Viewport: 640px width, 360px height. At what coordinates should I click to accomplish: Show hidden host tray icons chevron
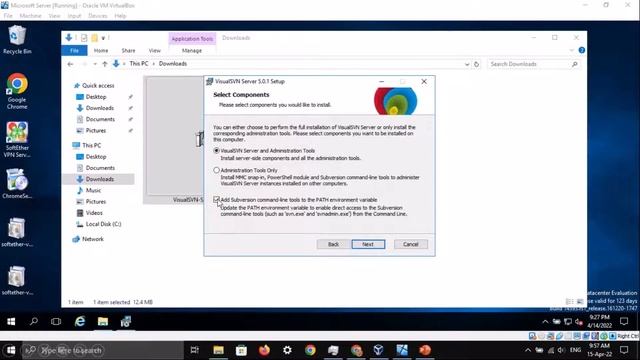point(528,350)
